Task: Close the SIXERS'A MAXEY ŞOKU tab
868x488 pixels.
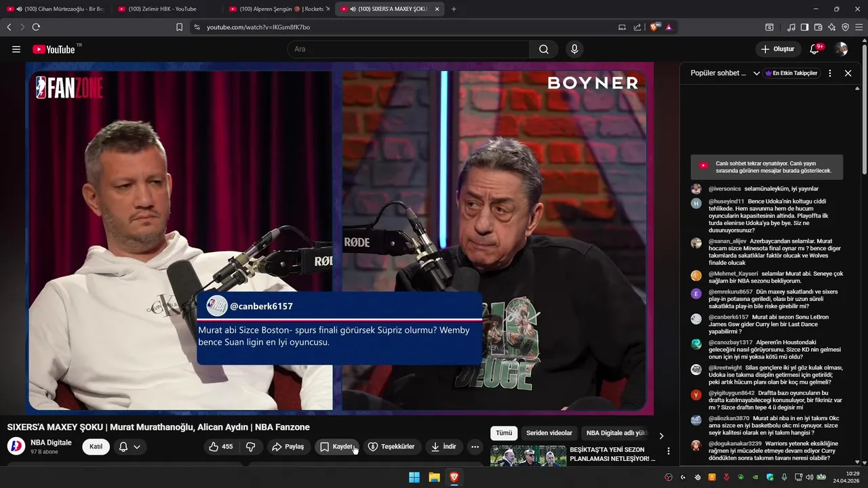Action: [x=437, y=9]
